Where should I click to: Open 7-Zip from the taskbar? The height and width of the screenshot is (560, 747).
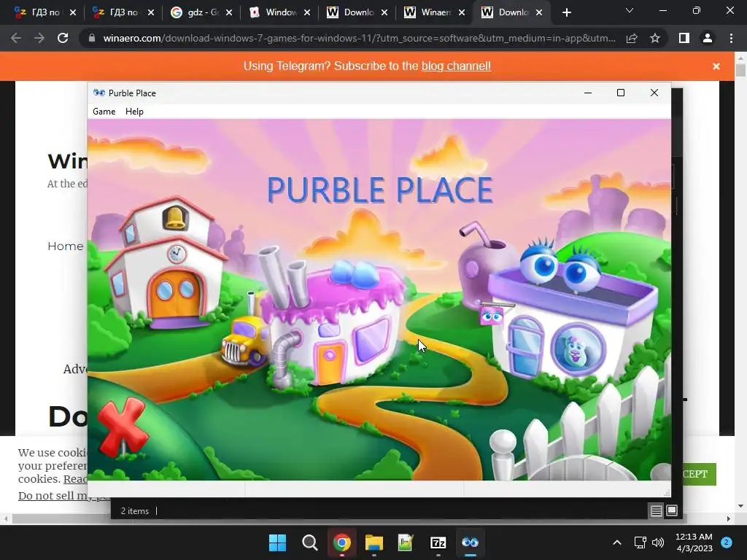[438, 542]
